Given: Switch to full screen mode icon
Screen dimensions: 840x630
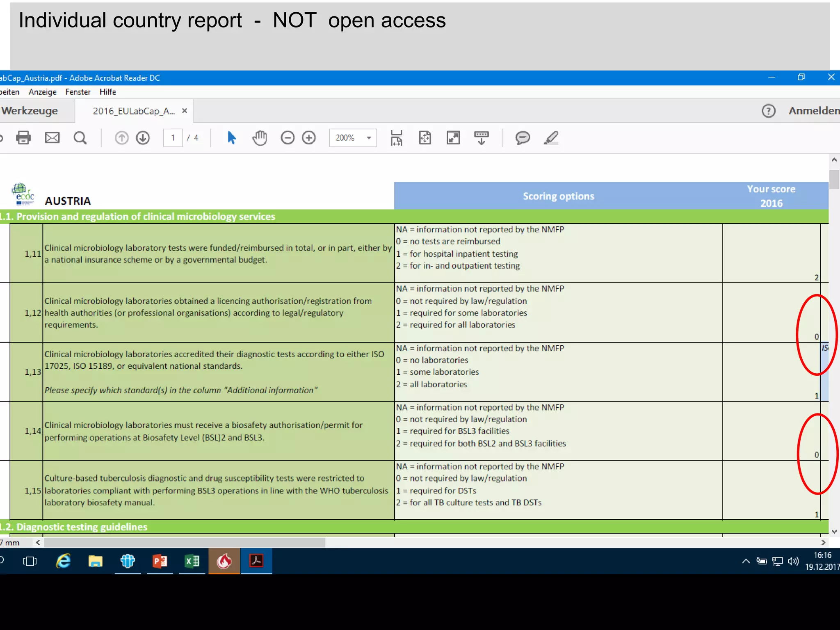Looking at the screenshot, I should click(x=453, y=138).
